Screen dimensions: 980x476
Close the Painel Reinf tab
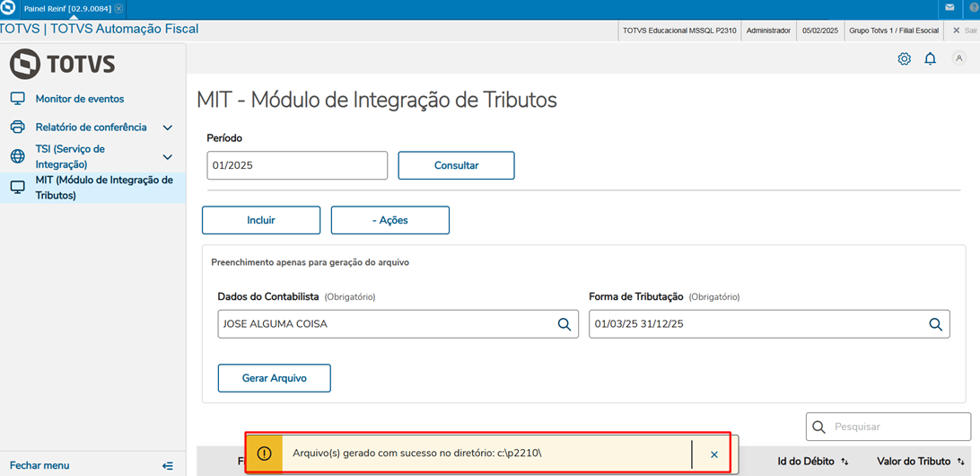(x=118, y=9)
